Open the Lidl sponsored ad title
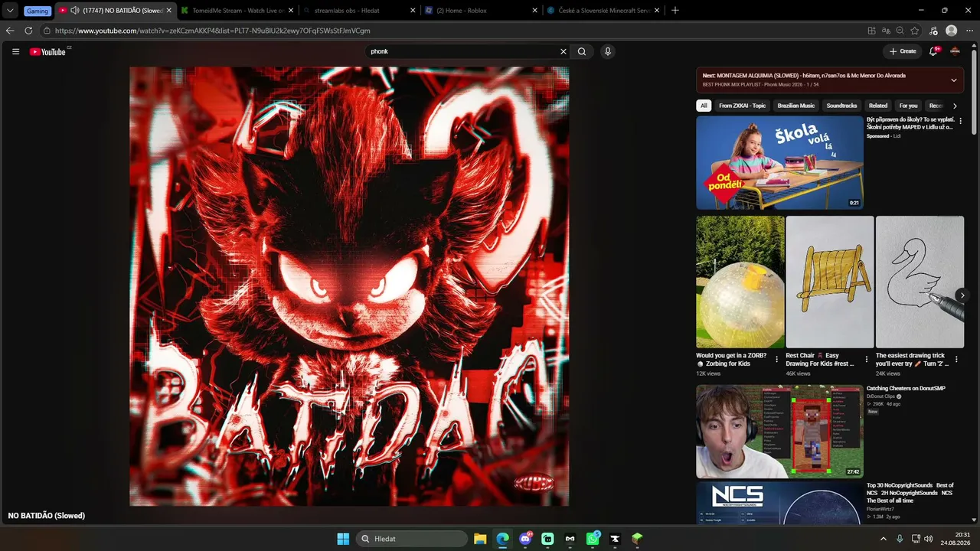Viewport: 980px width, 551px height. pos(911,123)
